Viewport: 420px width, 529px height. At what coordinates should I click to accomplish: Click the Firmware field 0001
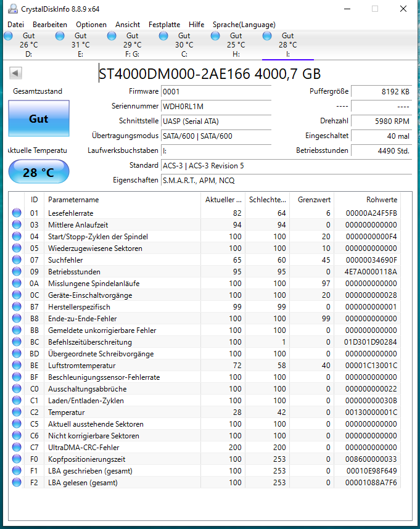coord(216,91)
